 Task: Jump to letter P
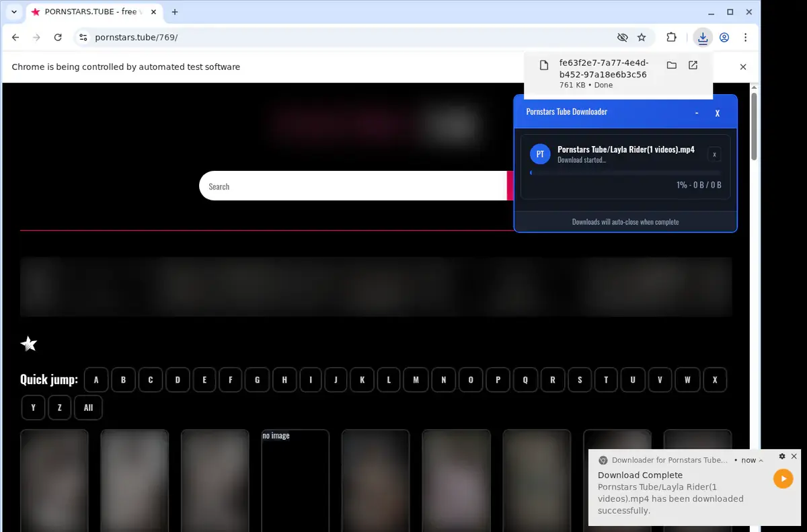point(498,379)
